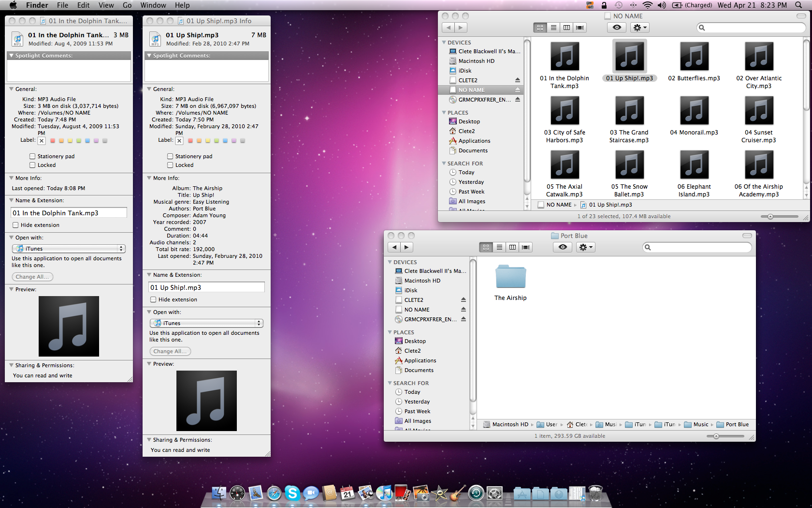Quick Look the selection in NO NAME window
Screen dimensions: 812x508
pos(617,28)
